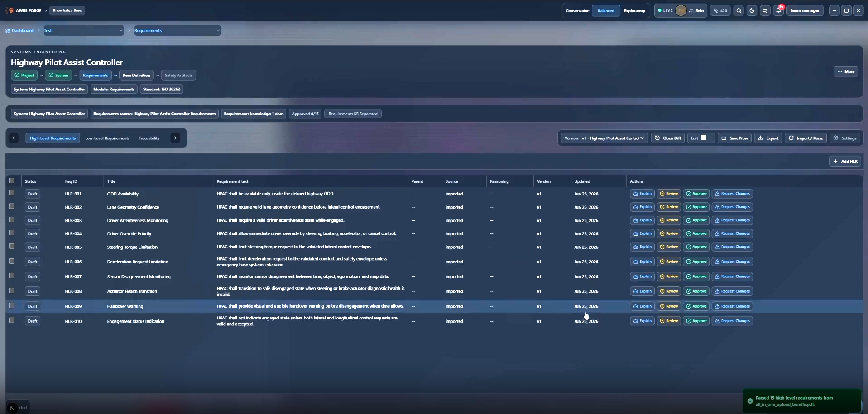
Task: Click Explain for HLR-010
Action: [x=642, y=321]
